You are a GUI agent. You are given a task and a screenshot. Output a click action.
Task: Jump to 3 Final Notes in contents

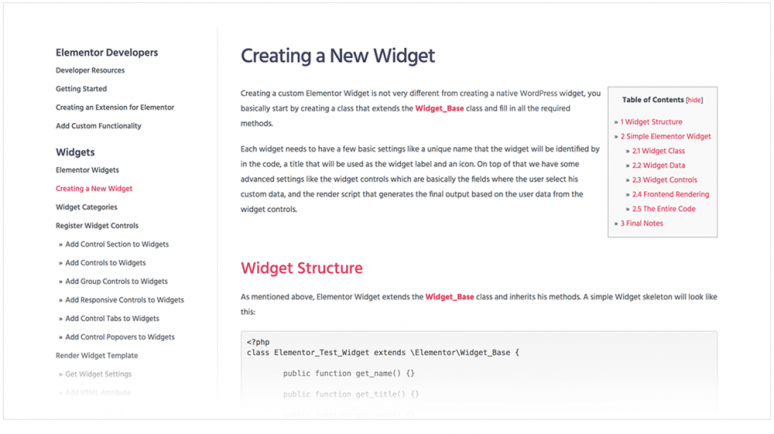[642, 223]
